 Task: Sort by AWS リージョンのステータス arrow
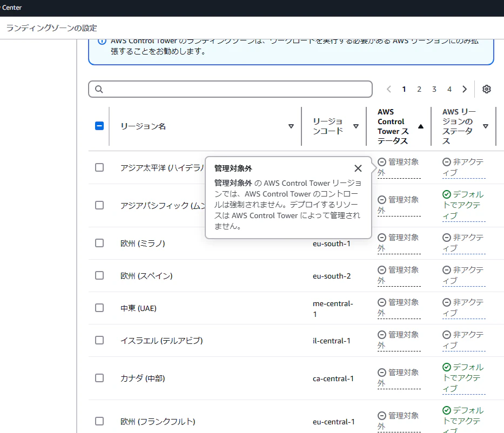point(486,126)
